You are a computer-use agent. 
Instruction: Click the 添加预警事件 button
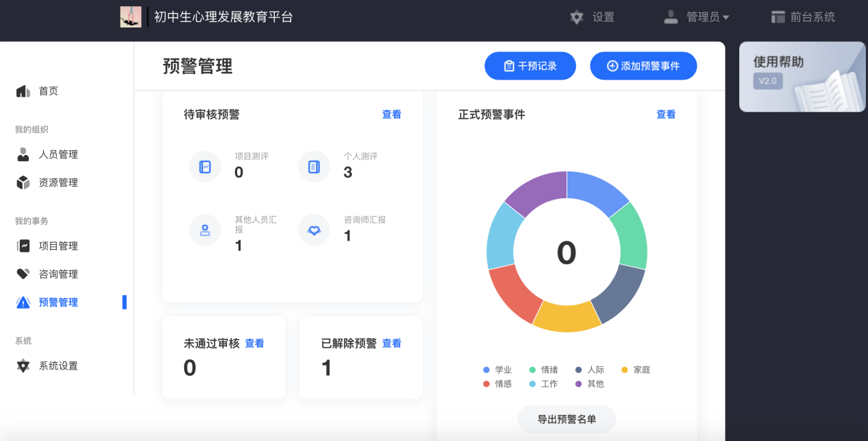(x=643, y=66)
